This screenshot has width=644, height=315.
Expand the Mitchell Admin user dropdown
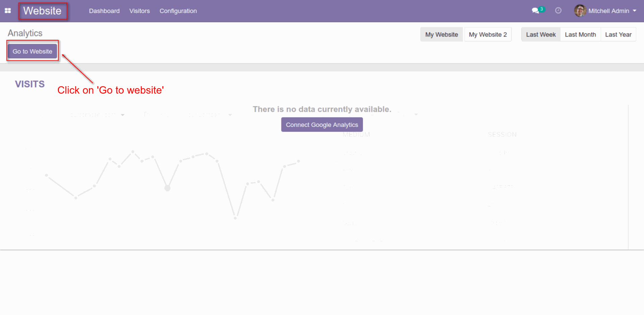[635, 11]
